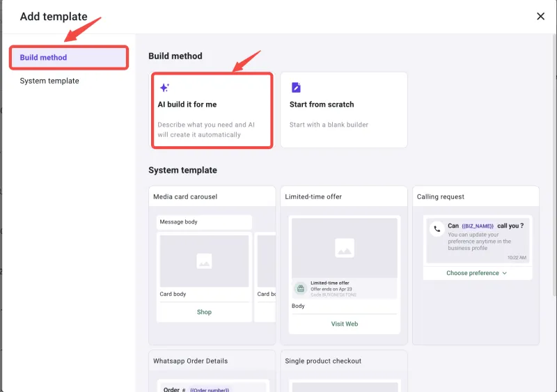Open the System template sidebar tab
Screen dimensions: 557x392
pyautogui.click(x=49, y=81)
